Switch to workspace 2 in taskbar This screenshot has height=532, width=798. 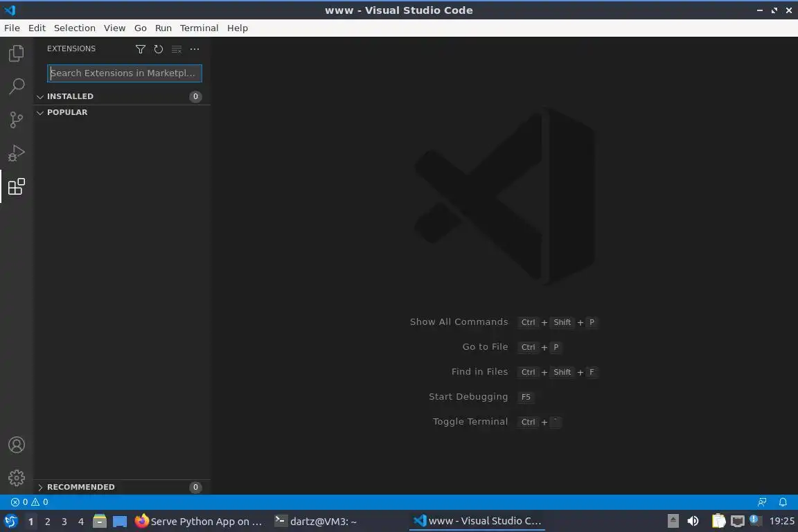click(47, 522)
